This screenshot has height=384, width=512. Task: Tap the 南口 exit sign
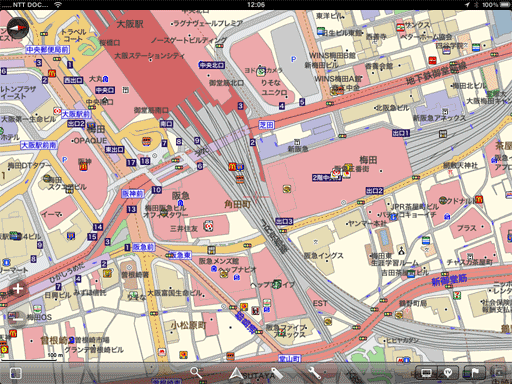166,124
